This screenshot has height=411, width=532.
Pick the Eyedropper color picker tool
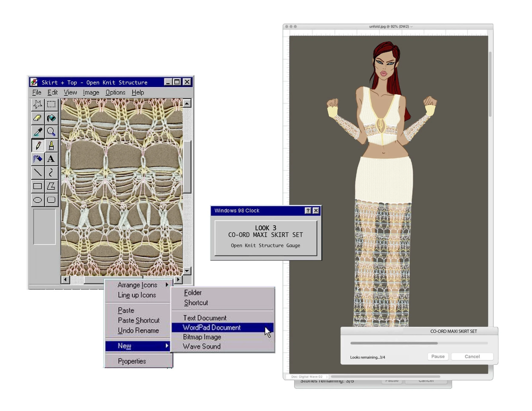(37, 132)
